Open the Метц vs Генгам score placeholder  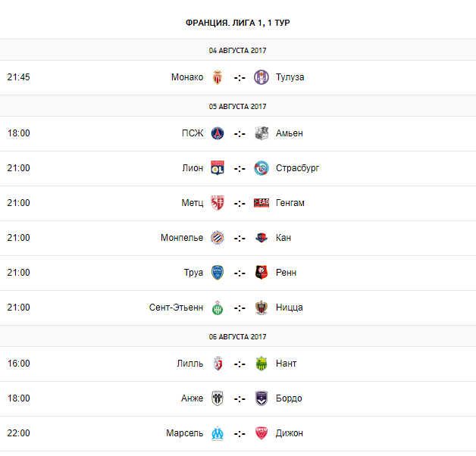[x=240, y=203]
